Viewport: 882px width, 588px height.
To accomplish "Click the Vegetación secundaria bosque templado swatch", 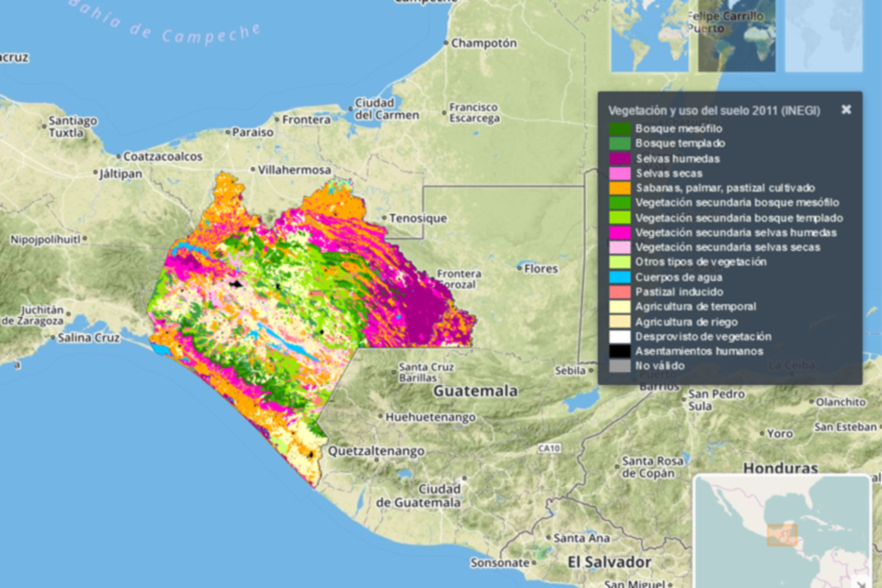I will [x=620, y=218].
